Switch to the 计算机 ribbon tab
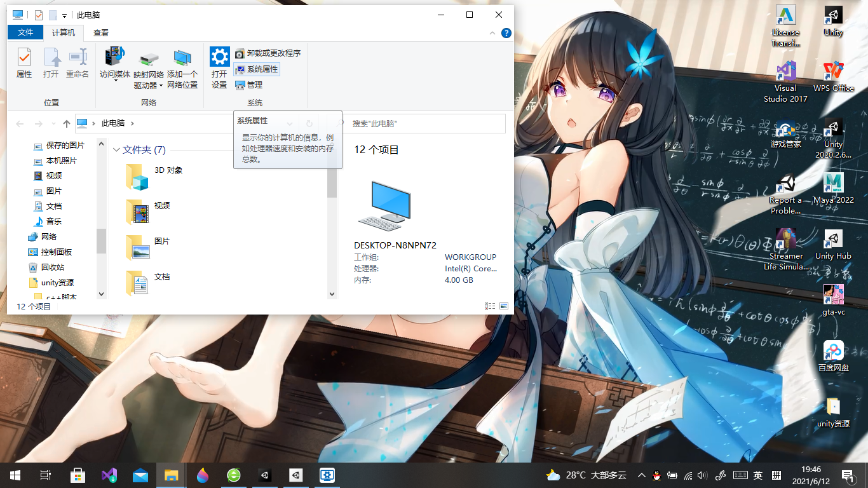This screenshot has width=868, height=488. pos(64,32)
